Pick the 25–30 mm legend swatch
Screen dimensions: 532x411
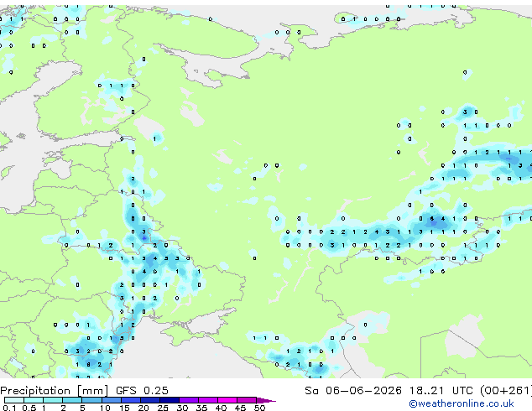(170, 400)
